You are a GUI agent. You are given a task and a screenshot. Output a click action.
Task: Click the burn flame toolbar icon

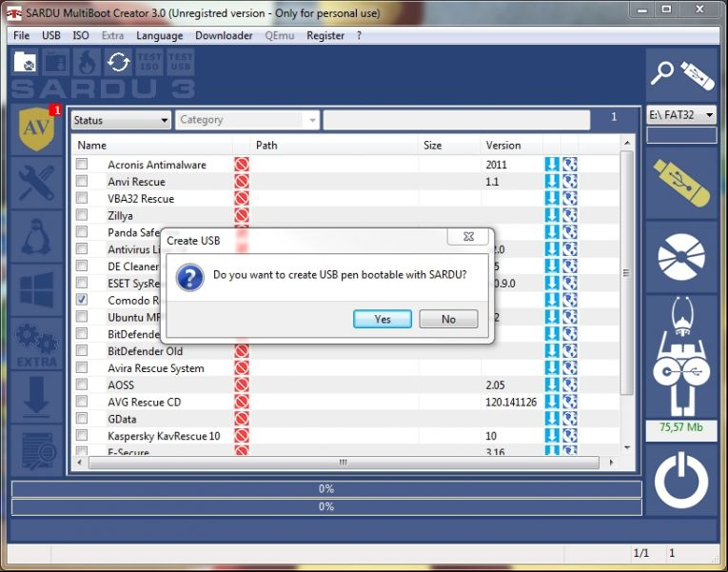click(x=87, y=62)
